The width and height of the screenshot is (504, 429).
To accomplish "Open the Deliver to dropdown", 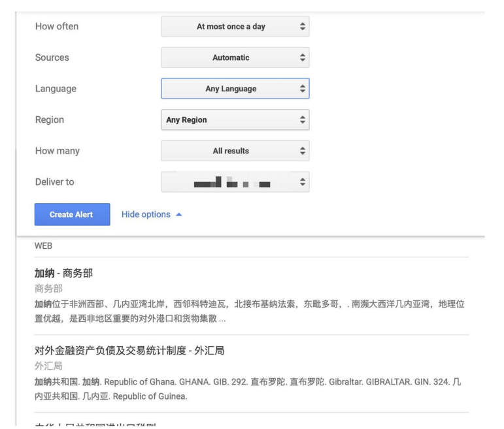I will pos(235,182).
